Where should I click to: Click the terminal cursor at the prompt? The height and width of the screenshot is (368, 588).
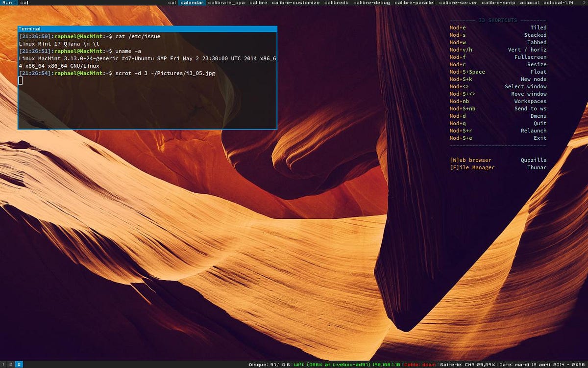tap(20, 80)
